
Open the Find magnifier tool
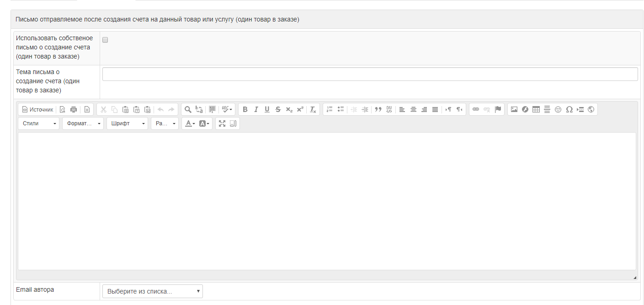[x=188, y=110]
